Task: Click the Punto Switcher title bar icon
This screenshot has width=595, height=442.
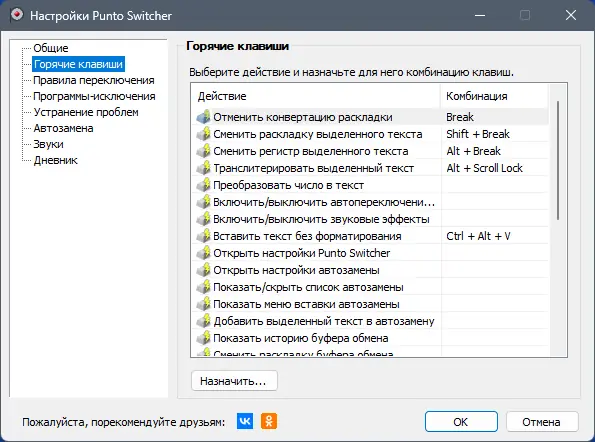Action: point(17,15)
